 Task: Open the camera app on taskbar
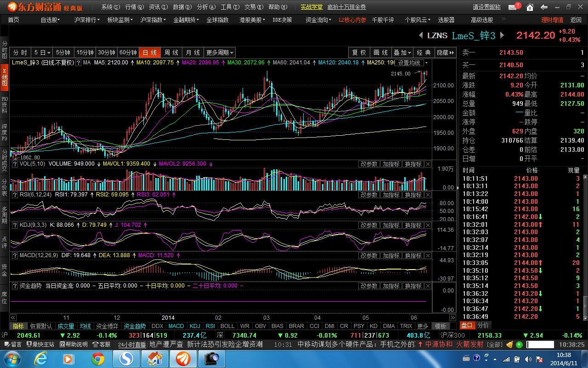[x=212, y=358]
